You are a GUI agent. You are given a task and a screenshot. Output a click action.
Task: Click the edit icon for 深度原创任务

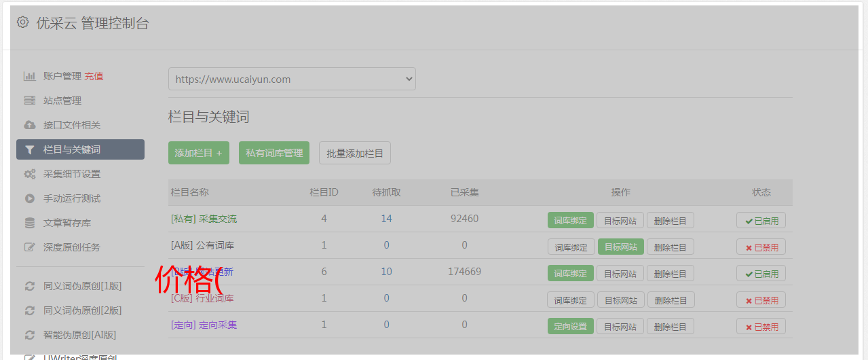point(29,247)
